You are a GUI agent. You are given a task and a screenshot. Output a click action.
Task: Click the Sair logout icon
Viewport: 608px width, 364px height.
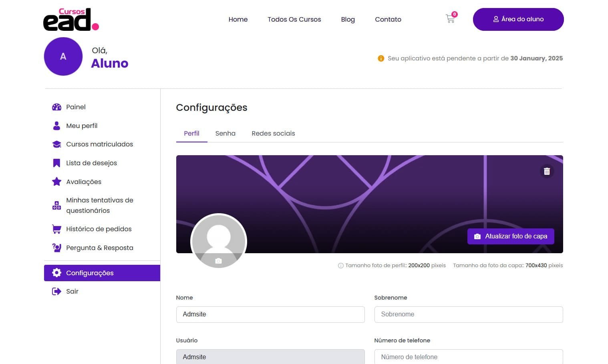[x=56, y=291]
